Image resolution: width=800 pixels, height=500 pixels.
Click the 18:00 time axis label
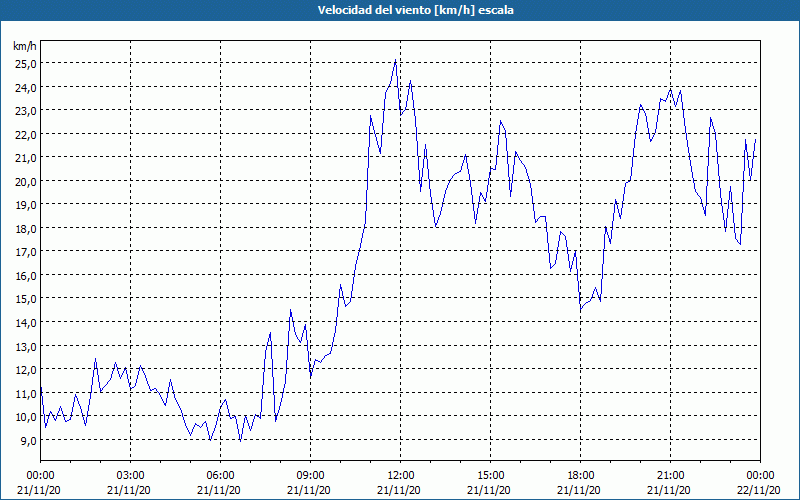pos(581,476)
